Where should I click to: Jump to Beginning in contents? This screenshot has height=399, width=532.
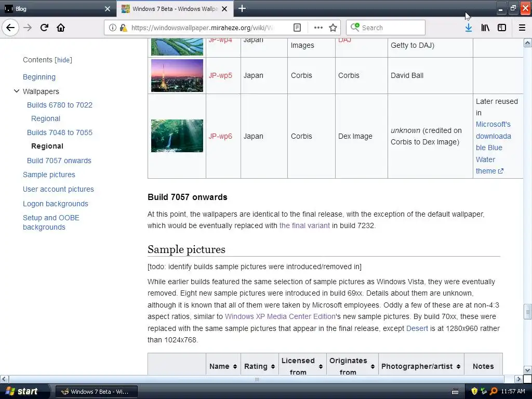[x=39, y=77]
